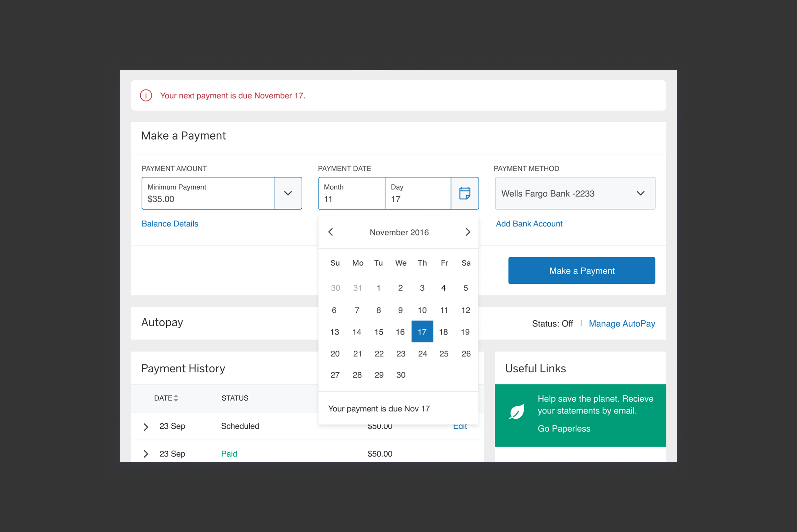The image size is (797, 532).
Task: Expand the Paid 23 Sep payment row
Action: point(146,454)
